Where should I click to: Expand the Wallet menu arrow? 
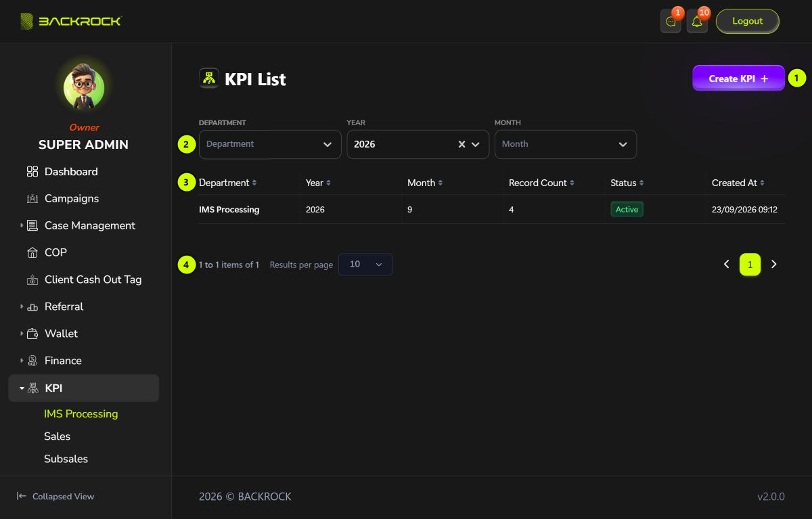pyautogui.click(x=22, y=334)
